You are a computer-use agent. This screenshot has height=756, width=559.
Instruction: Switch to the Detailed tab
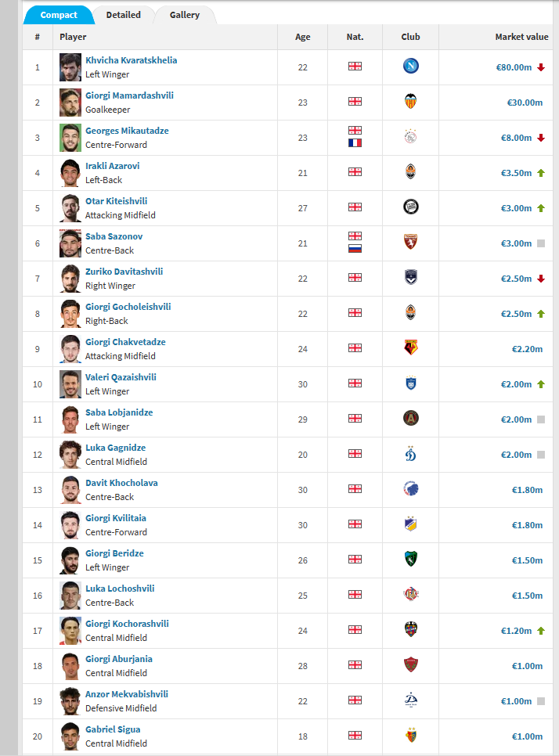pyautogui.click(x=124, y=15)
